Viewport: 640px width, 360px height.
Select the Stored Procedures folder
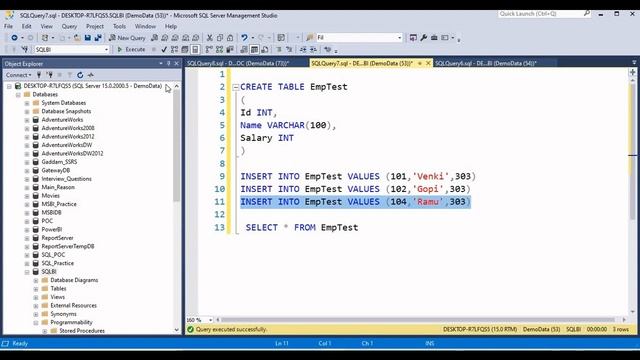pyautogui.click(x=82, y=331)
